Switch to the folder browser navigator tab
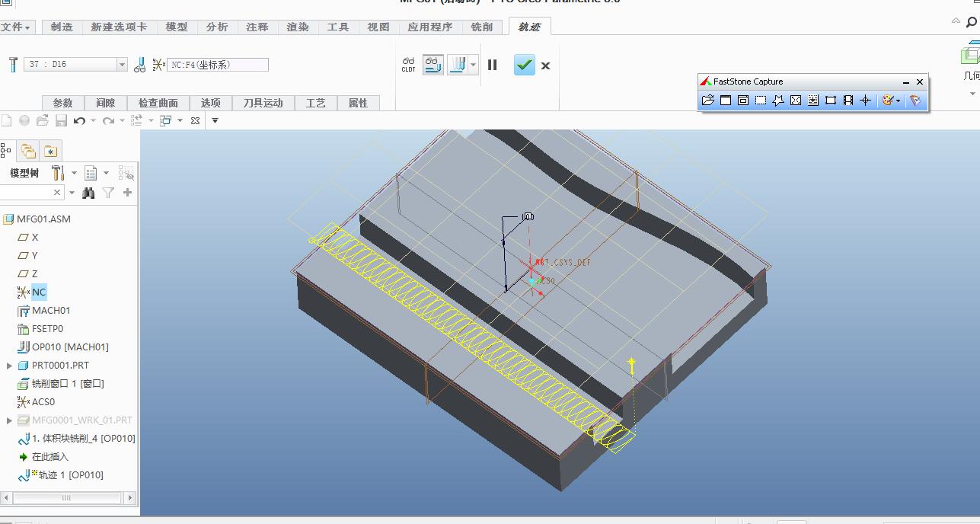The width and height of the screenshot is (980, 524). (28, 150)
